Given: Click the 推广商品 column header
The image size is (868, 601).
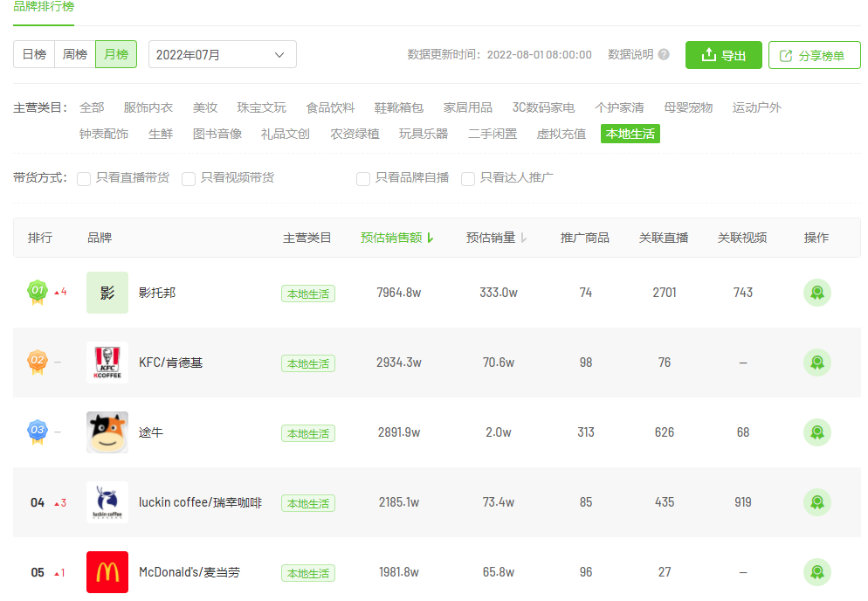Looking at the screenshot, I should (x=584, y=238).
